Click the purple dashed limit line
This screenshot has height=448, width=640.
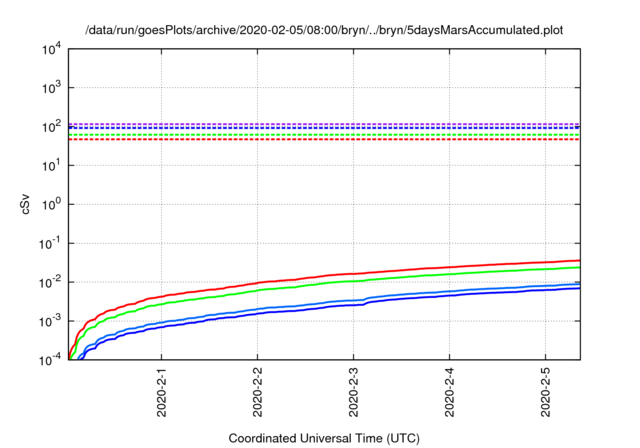tap(324, 124)
